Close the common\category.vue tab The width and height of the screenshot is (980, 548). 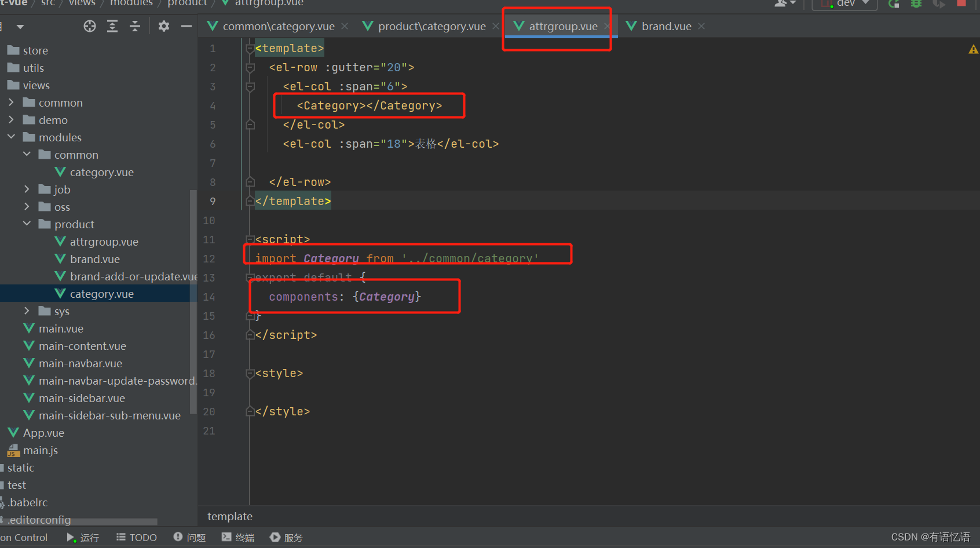pos(345,26)
